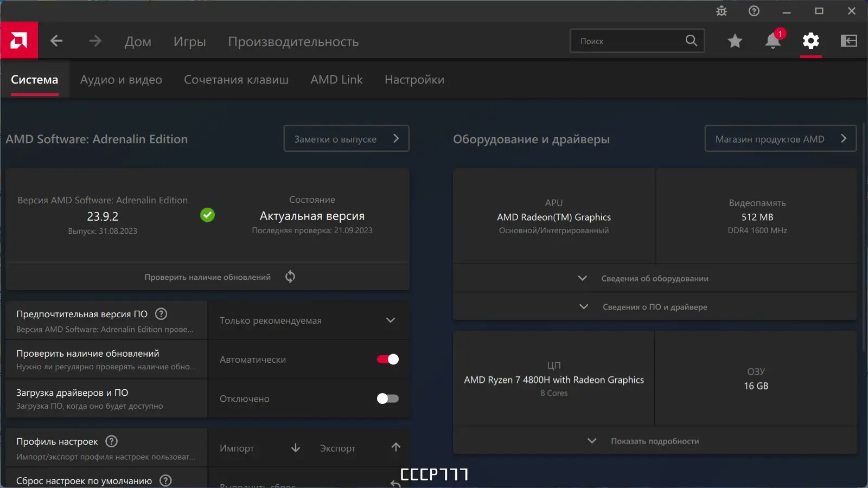Click the AMD logo in top-left corner
The height and width of the screenshot is (488, 868).
click(19, 40)
